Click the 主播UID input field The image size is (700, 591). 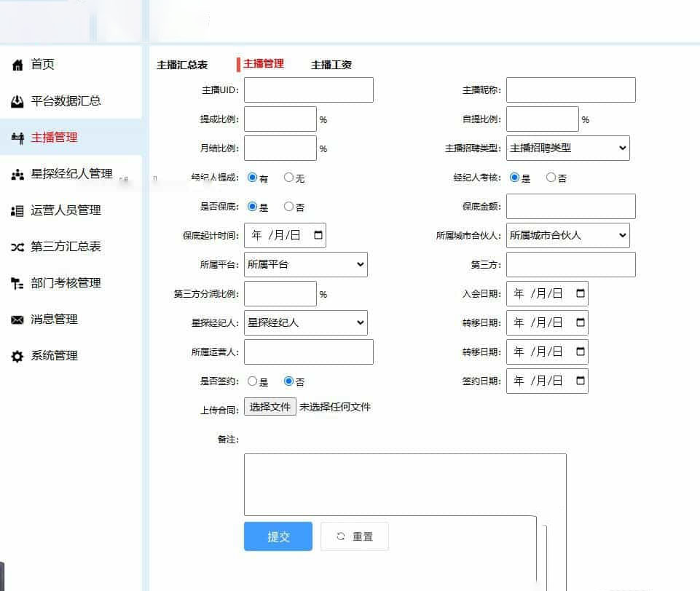308,90
